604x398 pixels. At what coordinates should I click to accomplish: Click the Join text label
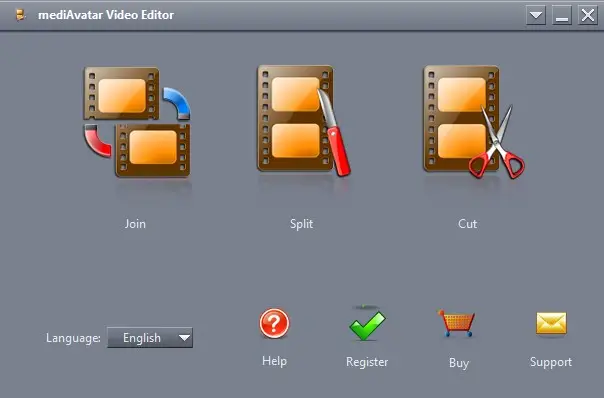point(135,224)
